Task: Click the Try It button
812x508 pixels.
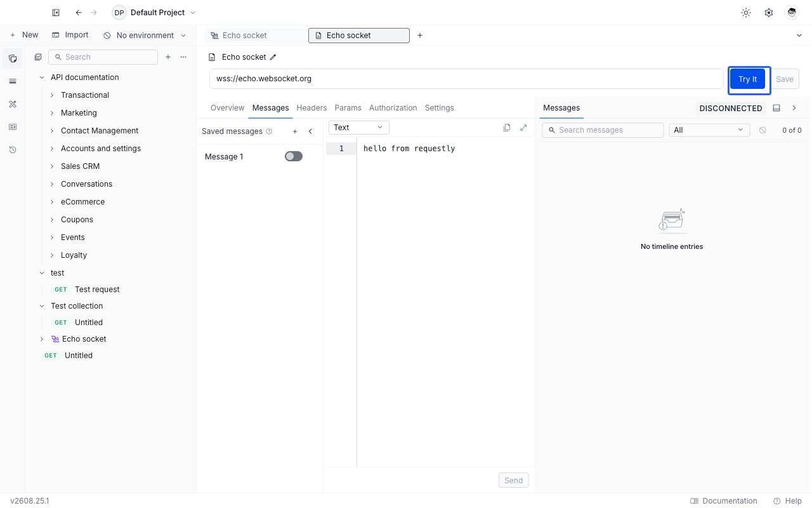Action: pyautogui.click(x=748, y=79)
